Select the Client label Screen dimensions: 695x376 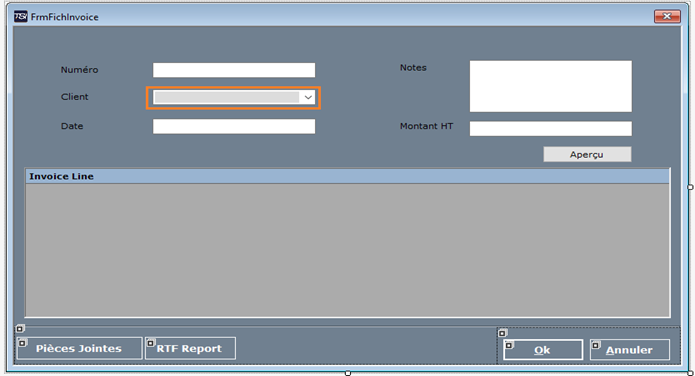(74, 97)
